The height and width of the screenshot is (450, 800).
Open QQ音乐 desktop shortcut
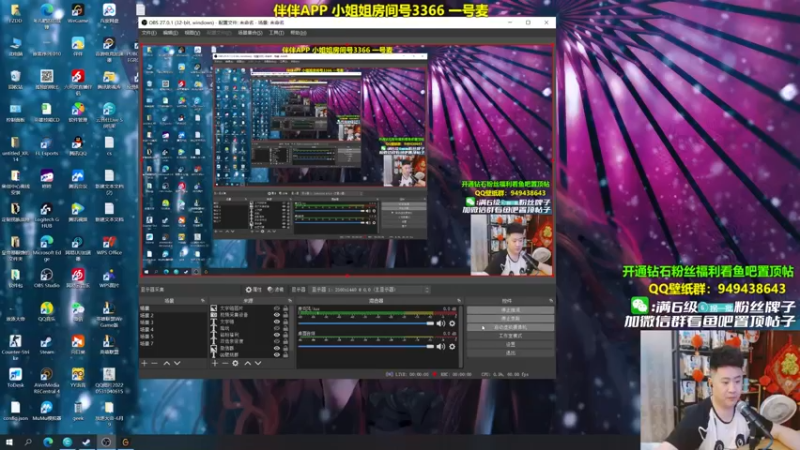pos(46,311)
